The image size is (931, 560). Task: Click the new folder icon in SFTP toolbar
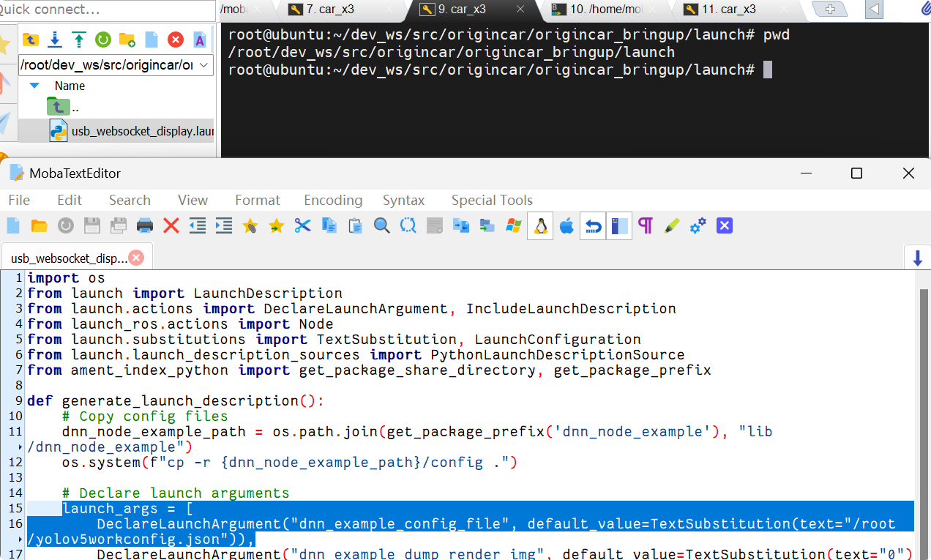(x=127, y=40)
